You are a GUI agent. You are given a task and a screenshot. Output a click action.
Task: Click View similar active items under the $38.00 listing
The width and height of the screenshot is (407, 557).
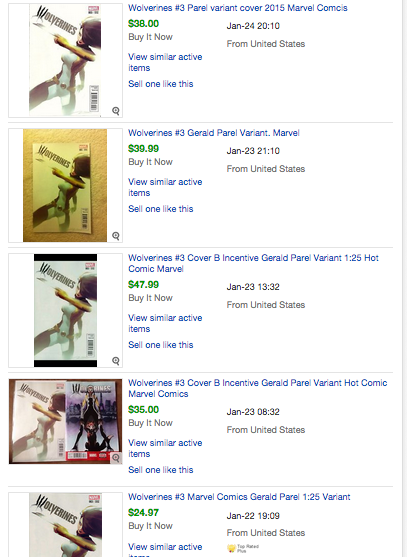tap(165, 62)
